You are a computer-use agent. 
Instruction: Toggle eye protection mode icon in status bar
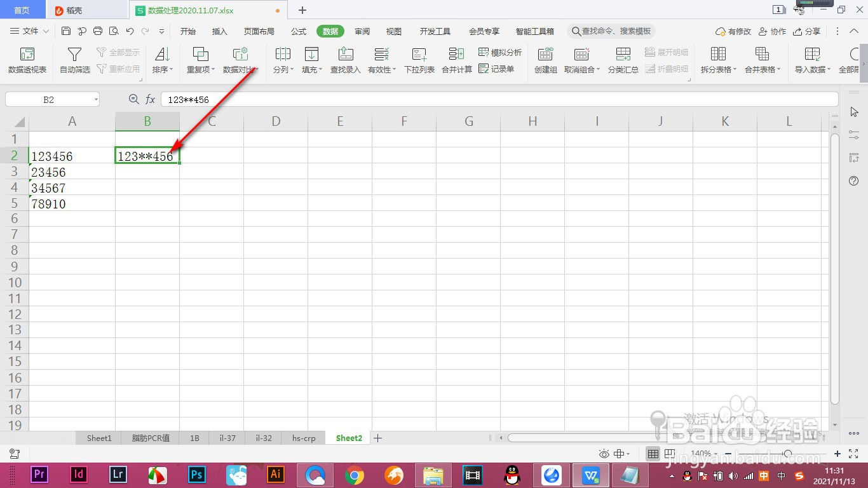pyautogui.click(x=604, y=454)
